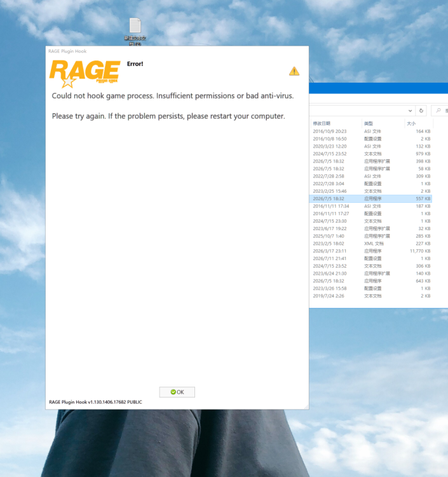Select the file row dated 2025/10/7 1:40
Screen dimensions: 448x477
(x=370, y=236)
